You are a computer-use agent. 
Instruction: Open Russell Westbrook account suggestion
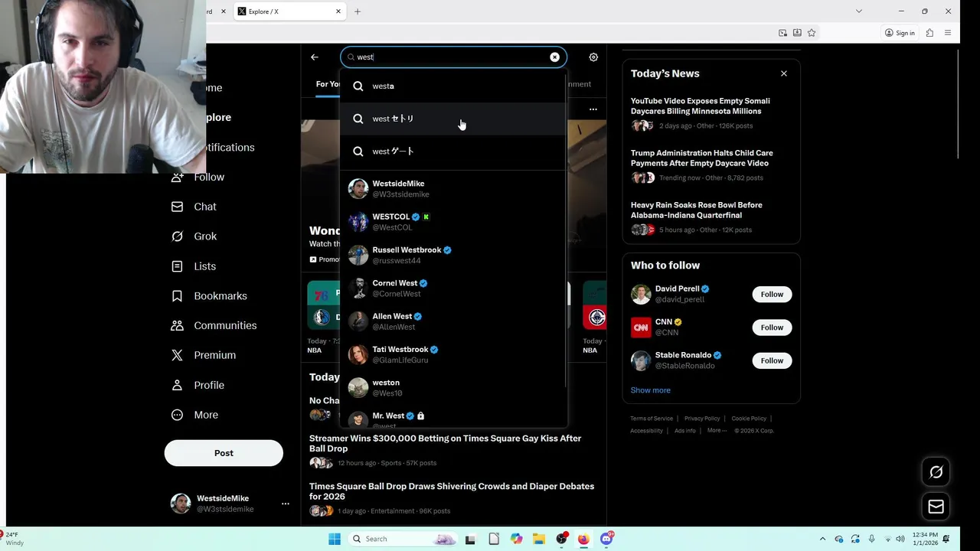pos(453,255)
